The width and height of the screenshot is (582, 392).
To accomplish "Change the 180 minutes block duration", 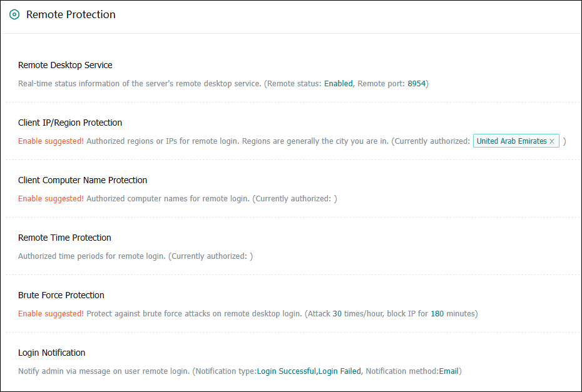I will tap(437, 313).
